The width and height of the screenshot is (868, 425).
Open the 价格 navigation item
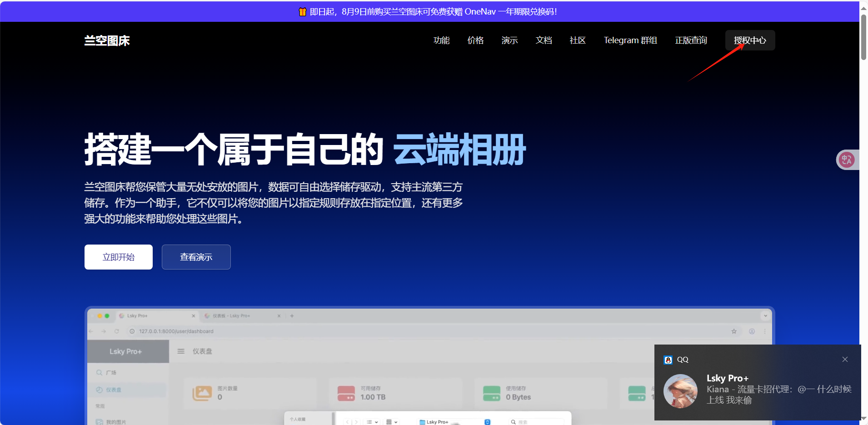[x=475, y=40]
